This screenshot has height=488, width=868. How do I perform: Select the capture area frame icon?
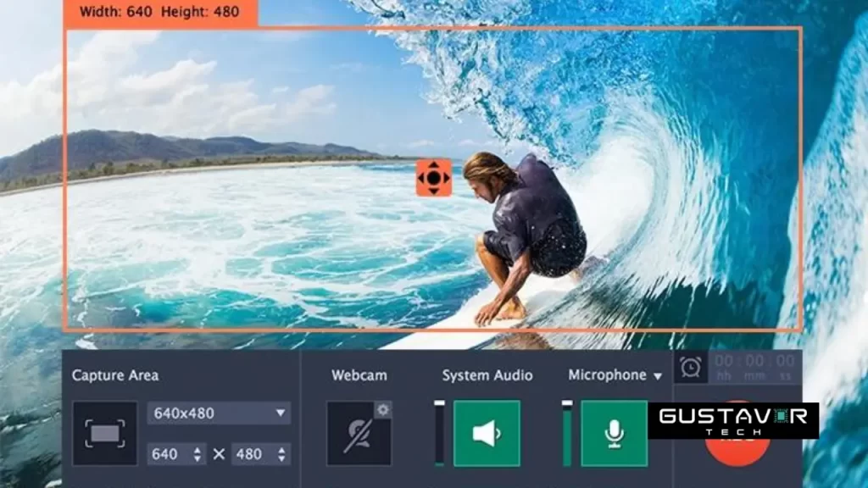coord(106,433)
